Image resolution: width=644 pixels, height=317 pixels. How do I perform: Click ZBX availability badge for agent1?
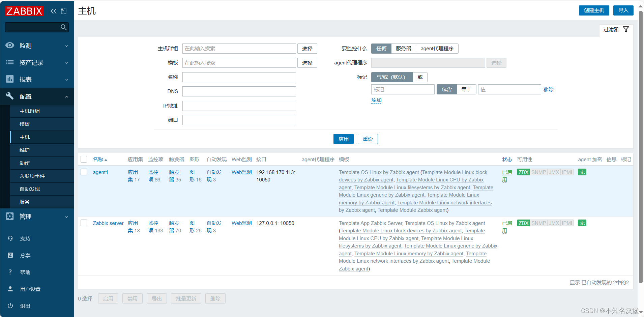(x=523, y=172)
